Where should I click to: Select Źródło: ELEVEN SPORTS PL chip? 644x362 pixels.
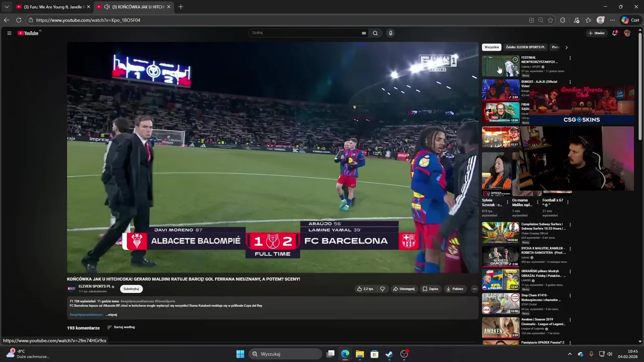pyautogui.click(x=525, y=47)
